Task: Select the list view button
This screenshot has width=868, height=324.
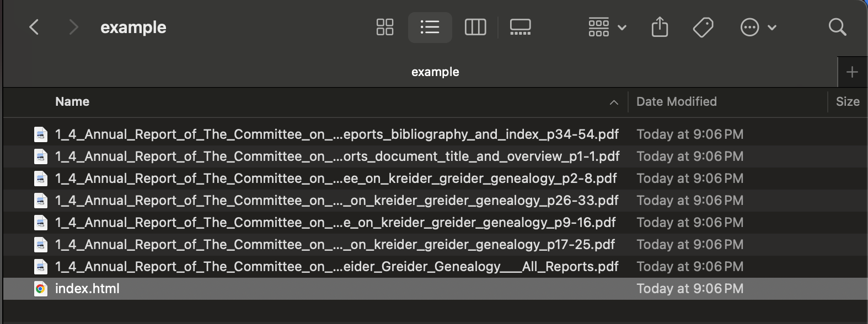Action: (430, 27)
